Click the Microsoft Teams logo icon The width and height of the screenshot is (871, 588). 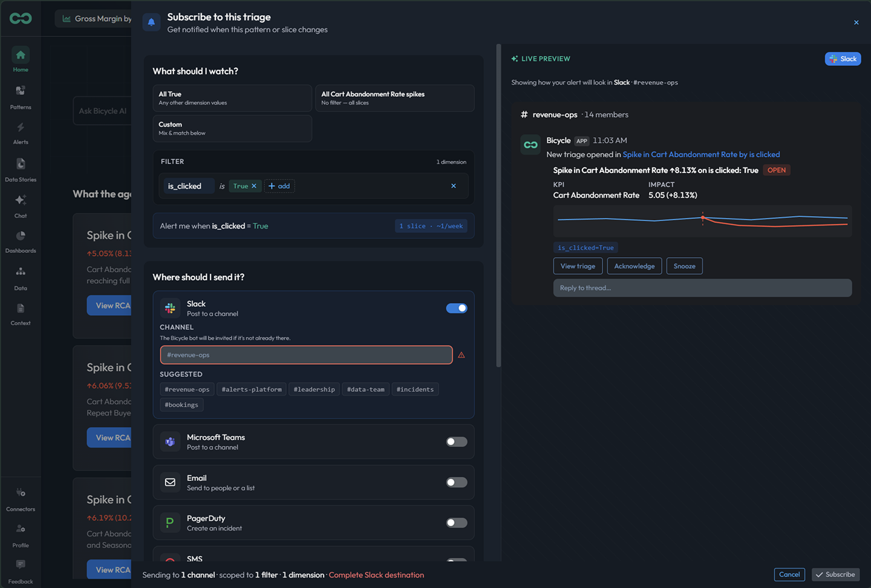[170, 442]
